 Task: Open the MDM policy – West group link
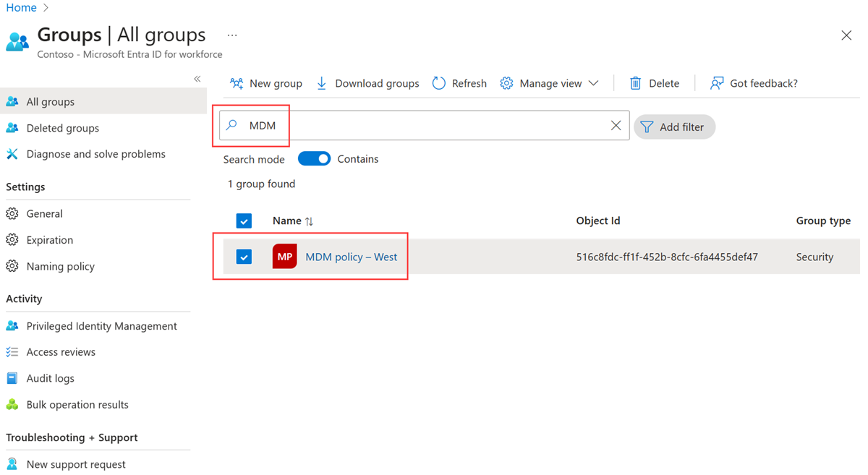click(352, 257)
